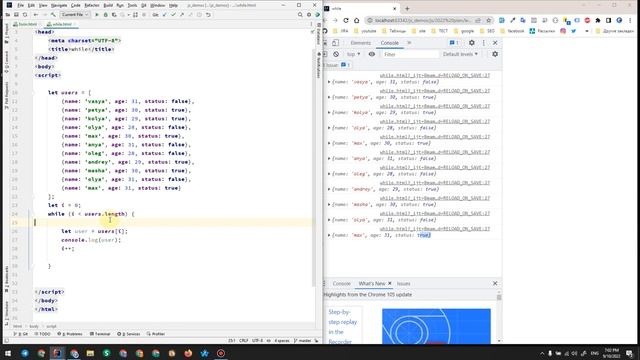This screenshot has height=360, width=640.
Task: Expand the 'andrey' object in the console
Action: [329, 189]
